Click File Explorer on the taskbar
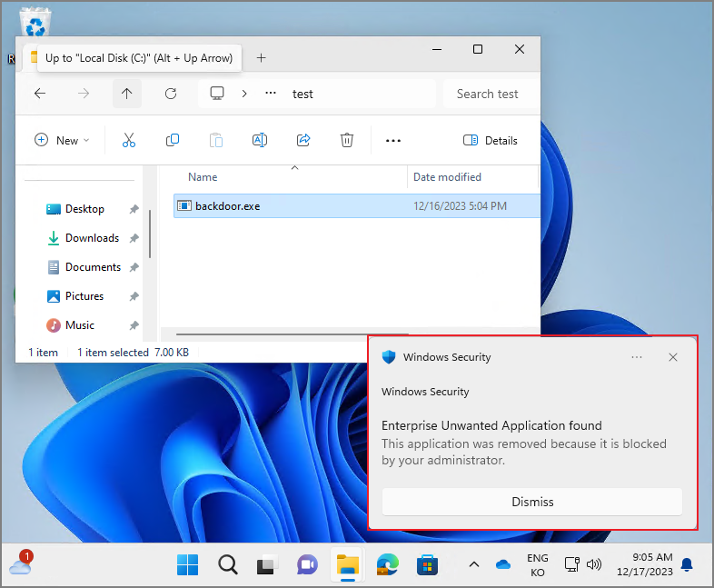 point(347,564)
